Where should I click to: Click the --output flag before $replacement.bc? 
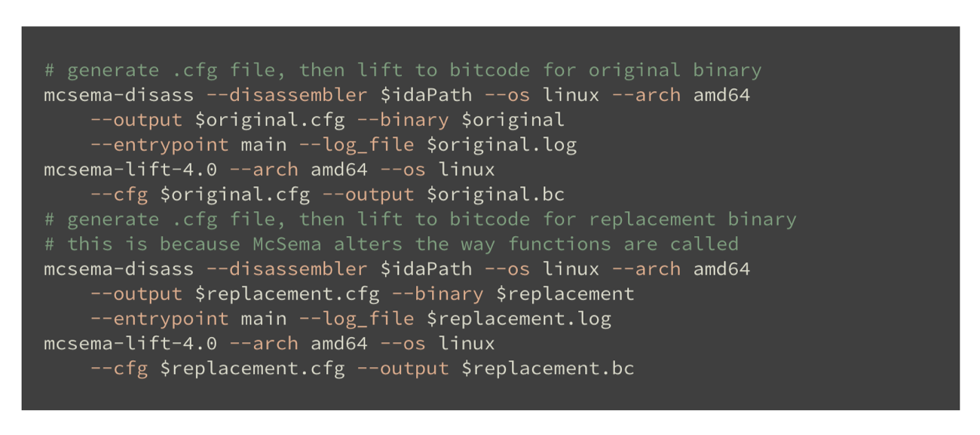tap(403, 369)
